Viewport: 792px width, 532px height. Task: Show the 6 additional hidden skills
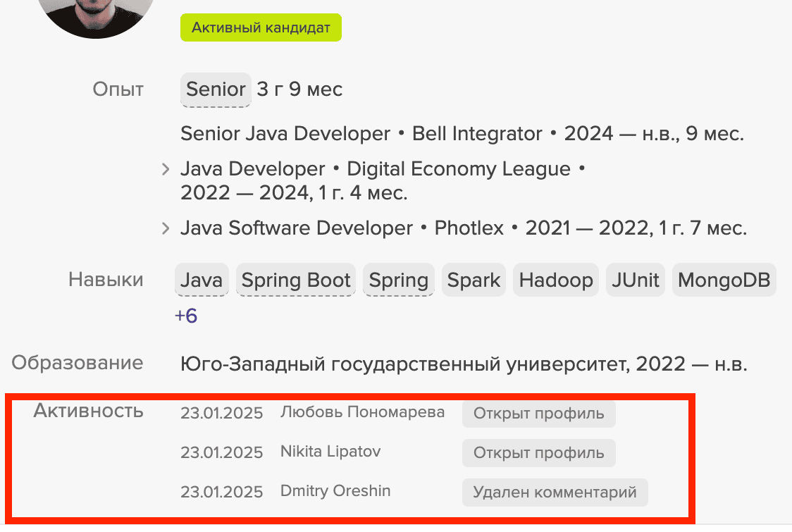(x=186, y=316)
